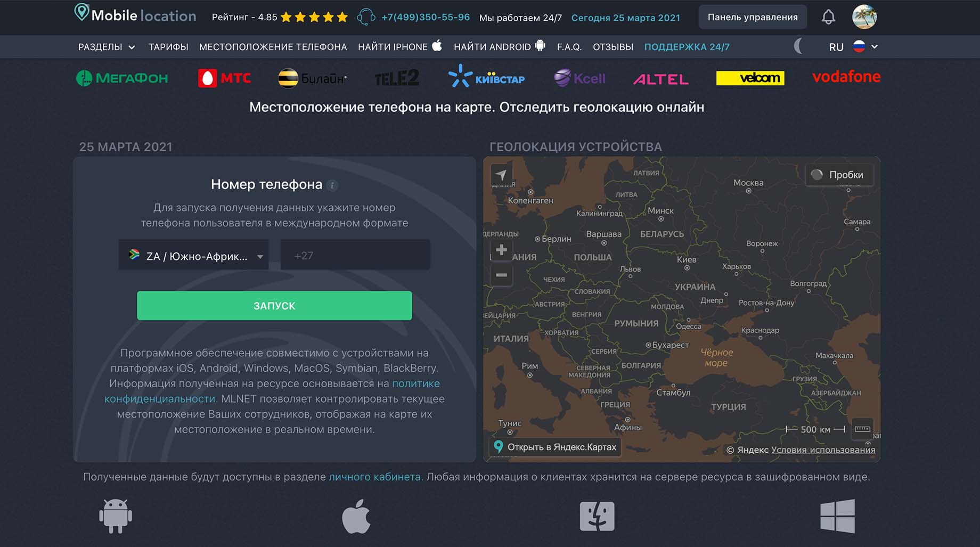The width and height of the screenshot is (980, 547).
Task: Click Москва city label on map
Action: [x=748, y=183]
